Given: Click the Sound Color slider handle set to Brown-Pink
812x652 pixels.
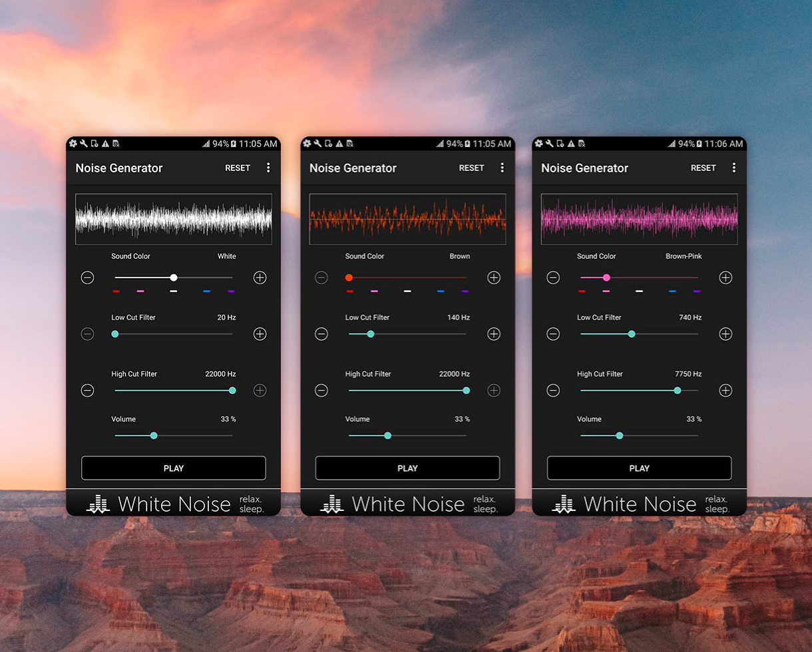Looking at the screenshot, I should 606,277.
